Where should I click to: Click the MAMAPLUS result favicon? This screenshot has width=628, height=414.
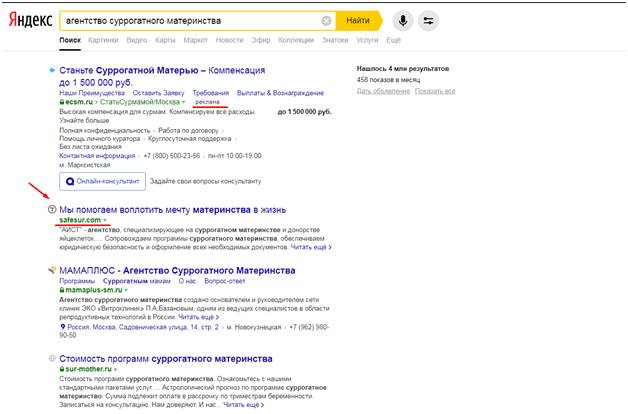(52, 270)
